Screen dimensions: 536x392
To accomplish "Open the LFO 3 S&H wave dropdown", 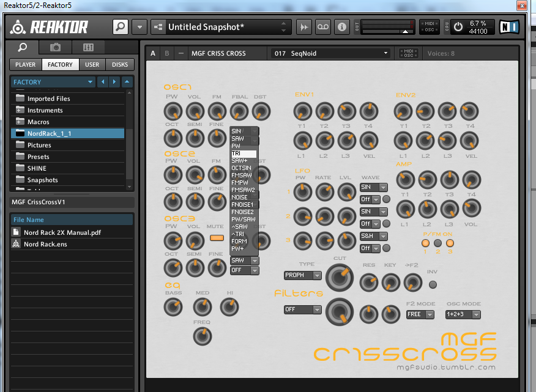I will tap(374, 236).
